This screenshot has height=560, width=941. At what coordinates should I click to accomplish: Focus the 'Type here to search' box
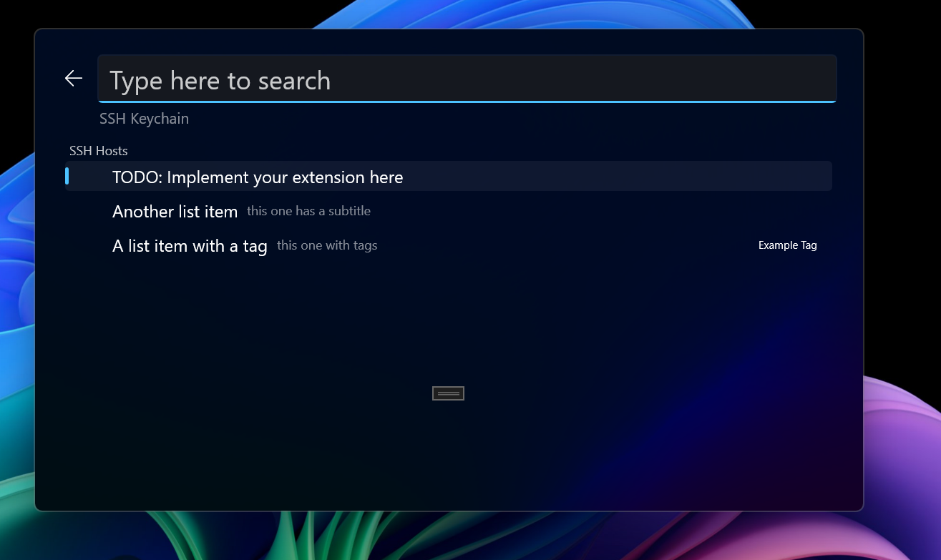pyautogui.click(x=465, y=80)
